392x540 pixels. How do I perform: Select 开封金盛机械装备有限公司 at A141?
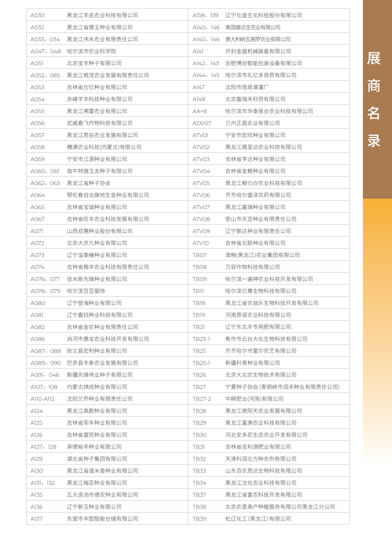(269, 51)
